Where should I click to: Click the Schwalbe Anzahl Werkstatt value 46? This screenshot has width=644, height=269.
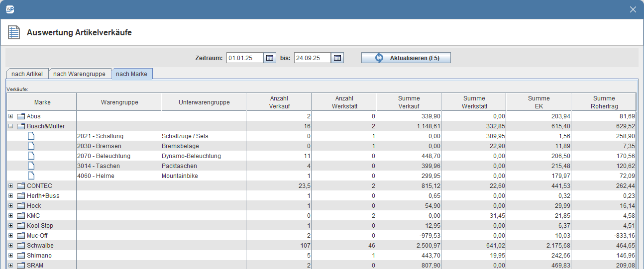371,246
